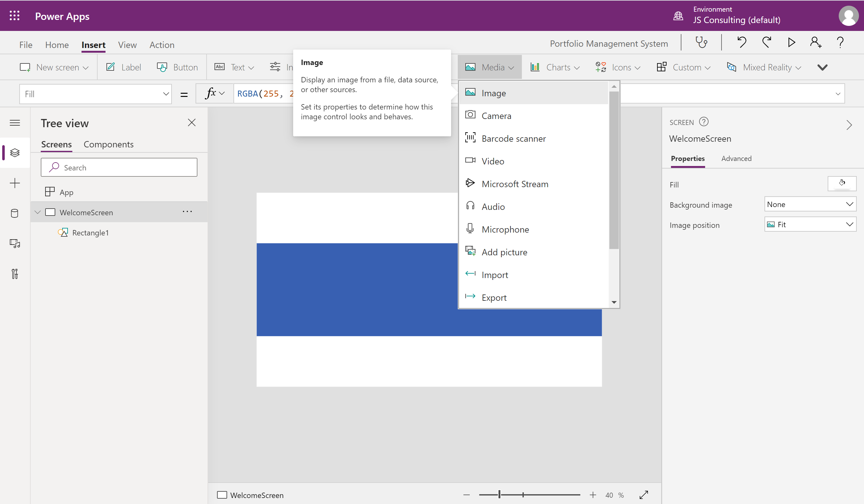Change Image position from Fit
Image resolution: width=864 pixels, height=504 pixels.
pos(810,224)
